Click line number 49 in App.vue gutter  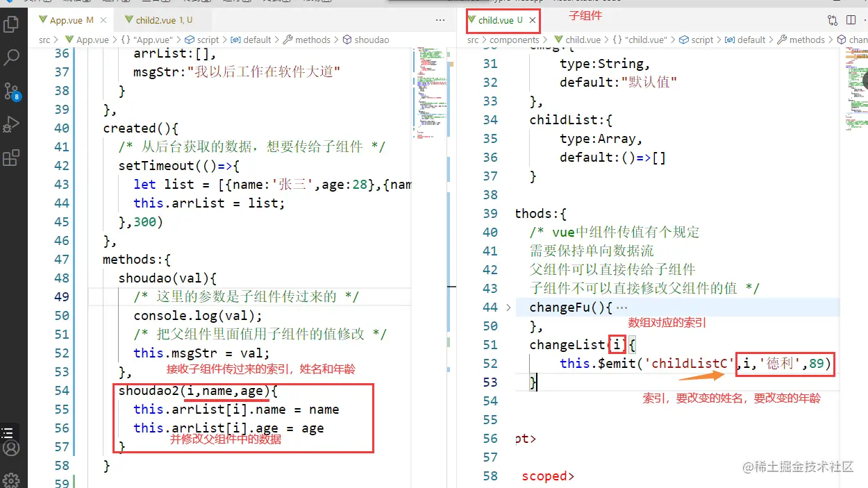coord(62,296)
